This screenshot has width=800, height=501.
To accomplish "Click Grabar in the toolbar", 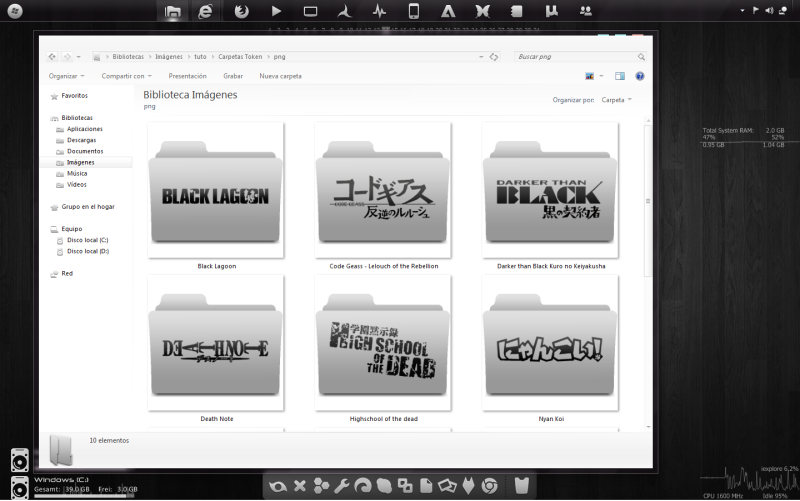I will pos(233,76).
